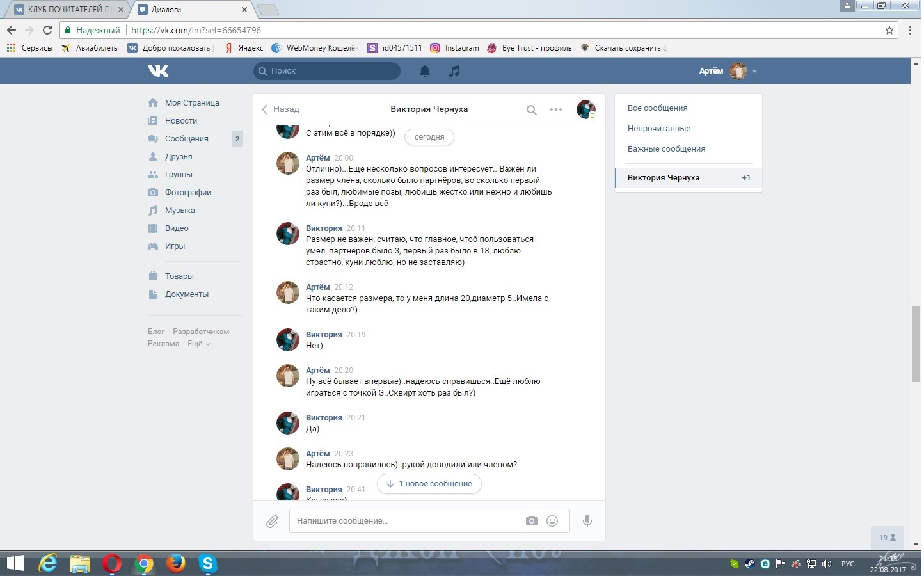924x576 pixels.
Task: Open the Реклама footer link
Action: pyautogui.click(x=164, y=344)
